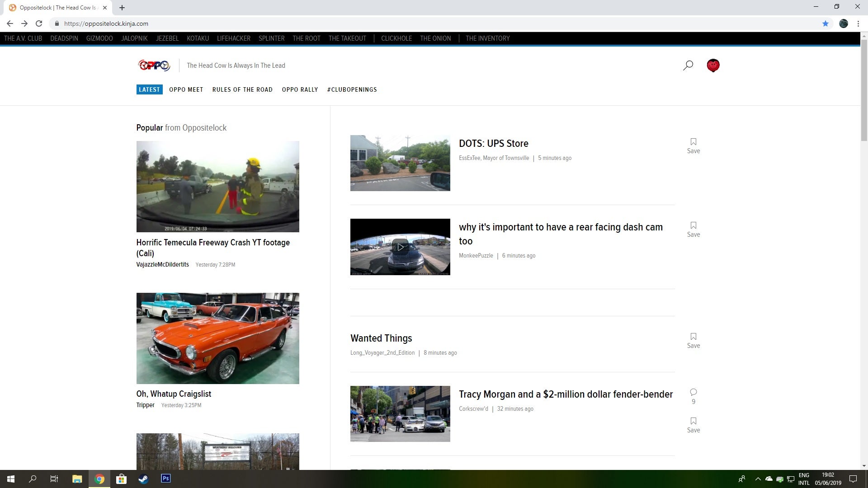Go to LIFEHACKER in the network bar
This screenshot has width=868, height=488.
(234, 38)
